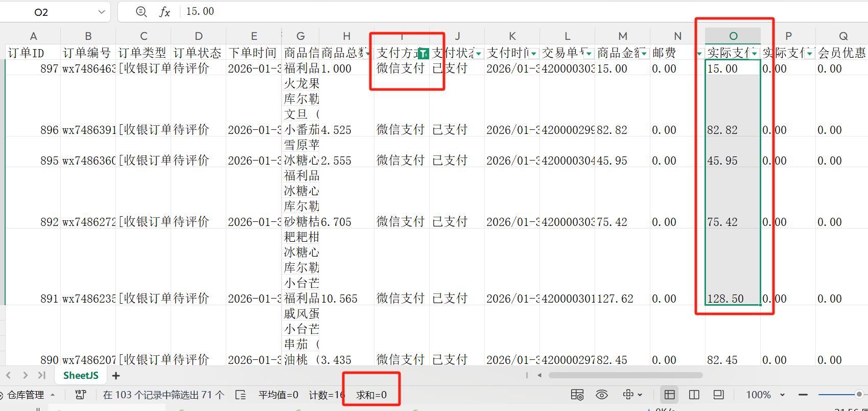Click the 求和=0 sum indicator
Image resolution: width=868 pixels, height=411 pixels.
click(371, 395)
